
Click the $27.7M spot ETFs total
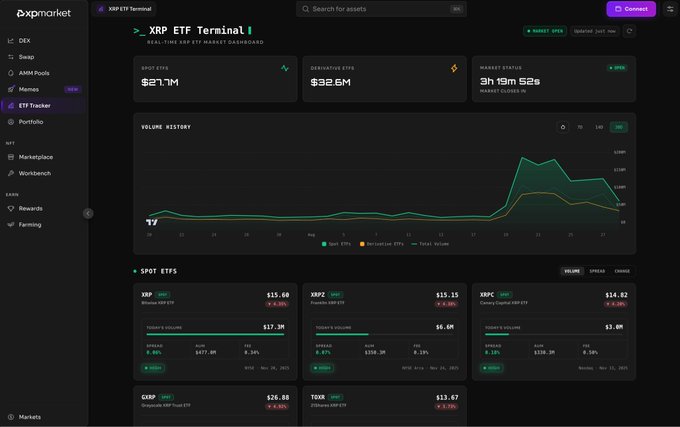tap(160, 82)
